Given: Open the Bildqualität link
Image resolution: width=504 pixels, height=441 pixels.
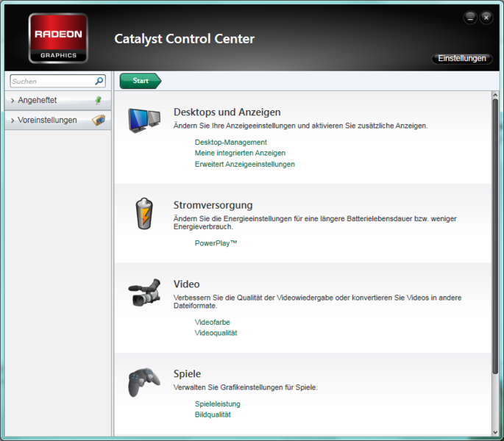Looking at the screenshot, I should pos(213,415).
